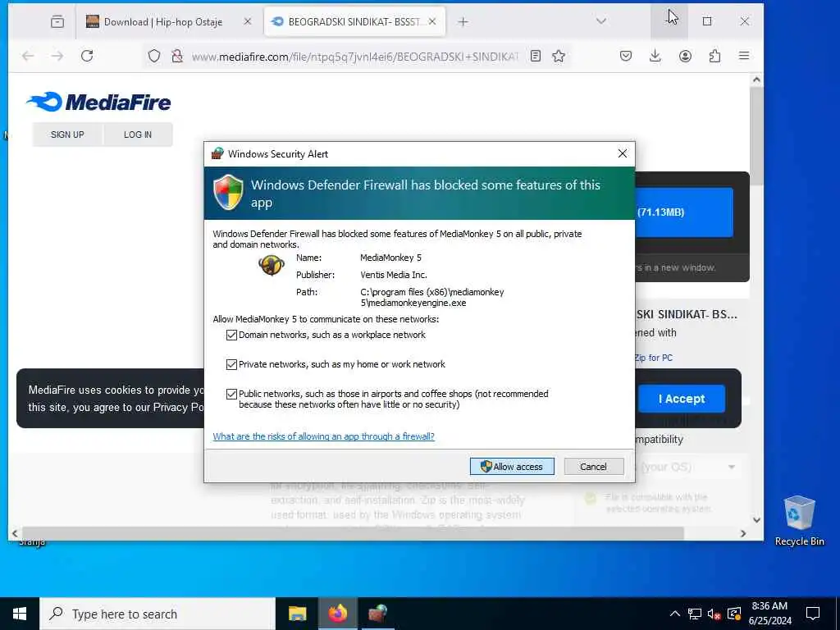Click the scroll down arrow of page
The width and height of the screenshot is (840, 630).
[756, 519]
